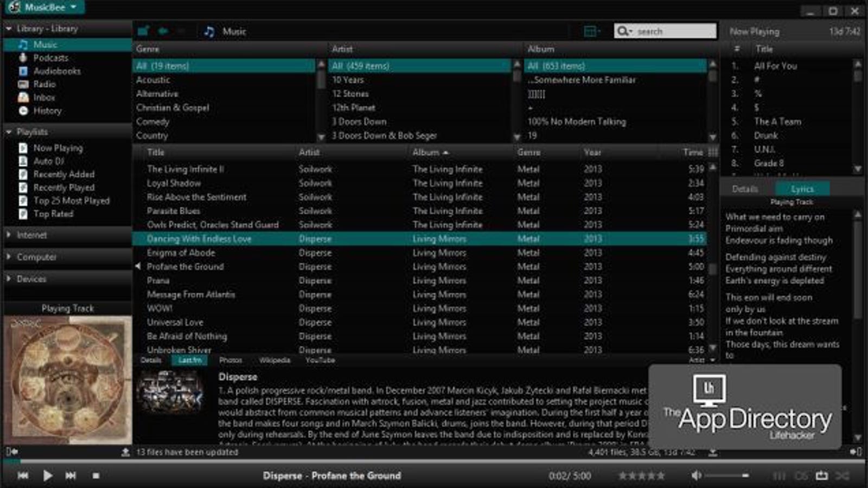Screen dimensions: 868x488
Task: Stop playback with the stop button
Action: [95, 476]
